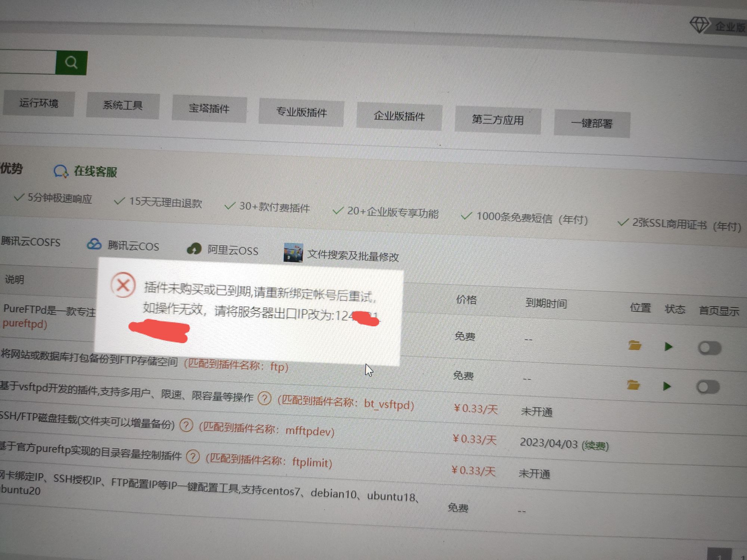Click the 价格 column header

(467, 300)
